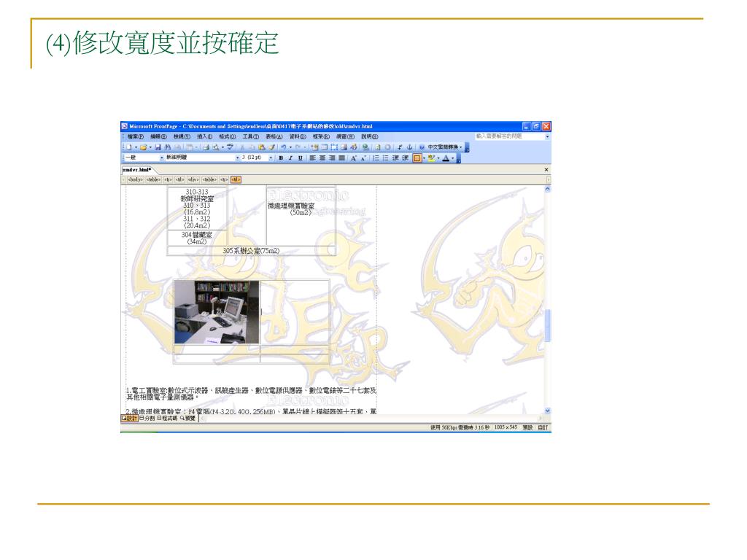Toggle Align Left
747x560 pixels.
click(312, 157)
